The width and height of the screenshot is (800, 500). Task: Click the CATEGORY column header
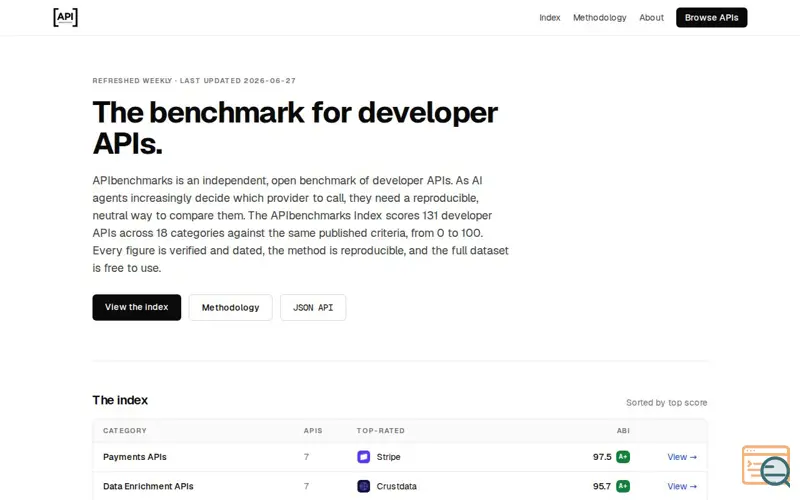coord(124,431)
